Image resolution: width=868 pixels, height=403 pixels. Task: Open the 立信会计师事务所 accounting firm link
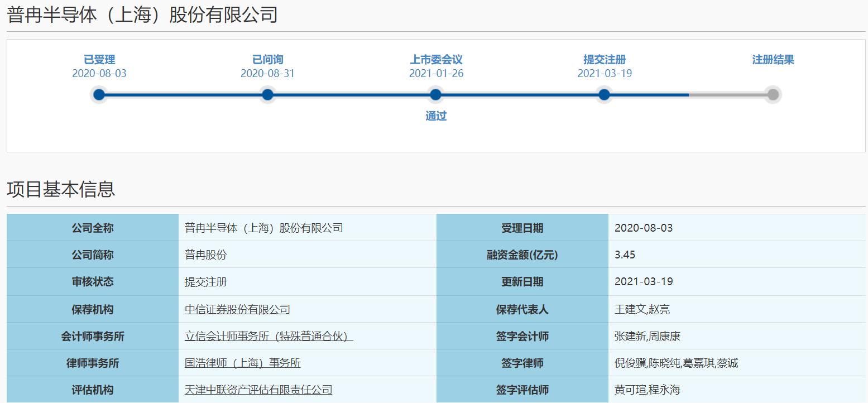click(268, 336)
